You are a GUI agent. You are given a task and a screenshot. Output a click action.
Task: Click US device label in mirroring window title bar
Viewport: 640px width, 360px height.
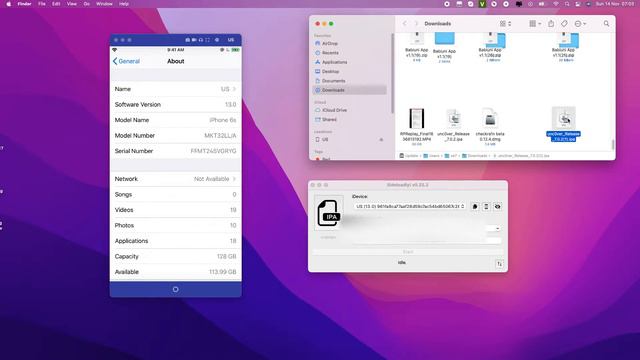(x=231, y=40)
